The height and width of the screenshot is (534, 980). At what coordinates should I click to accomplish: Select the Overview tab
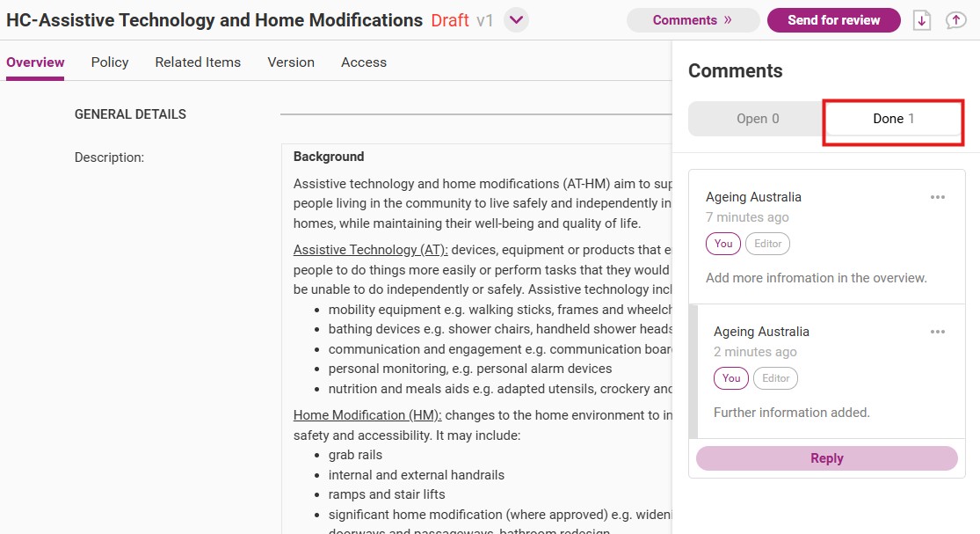(35, 62)
